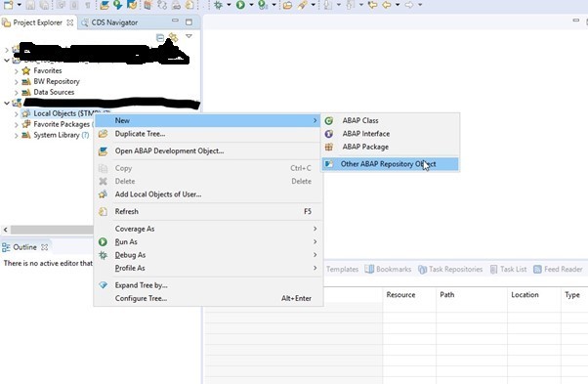Expand the Local Objects ($TMP) node
The height and width of the screenshot is (384, 588).
tap(17, 113)
